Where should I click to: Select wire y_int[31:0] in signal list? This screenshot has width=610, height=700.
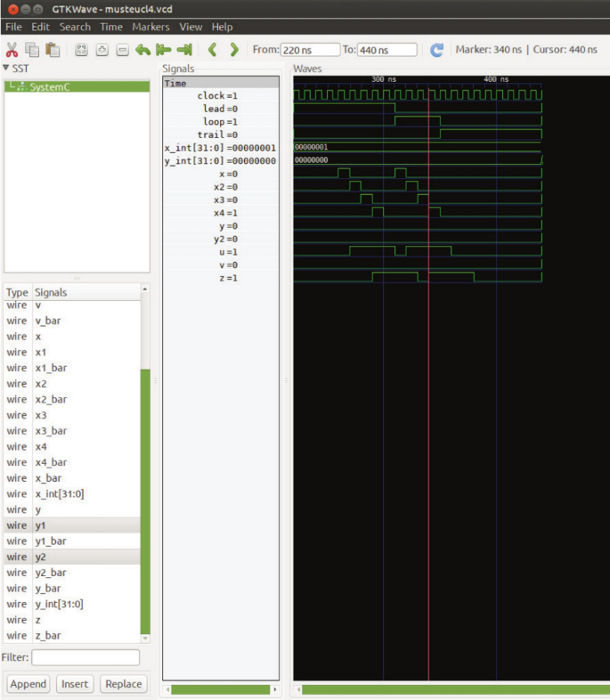pyautogui.click(x=72, y=604)
